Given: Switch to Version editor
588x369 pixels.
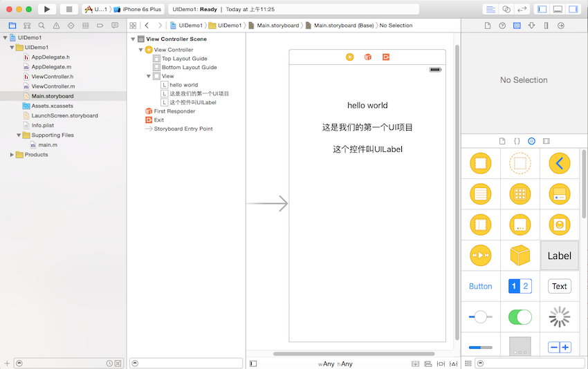Looking at the screenshot, I should 522,9.
